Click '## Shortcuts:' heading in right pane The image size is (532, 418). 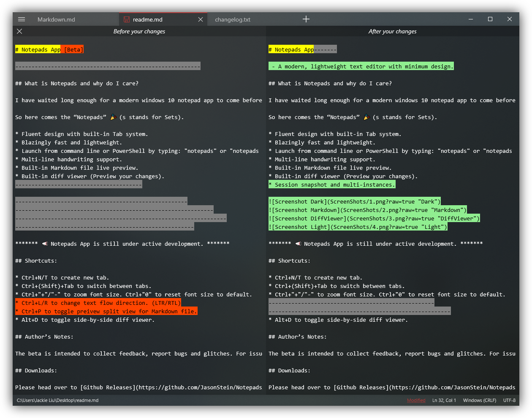(289, 261)
